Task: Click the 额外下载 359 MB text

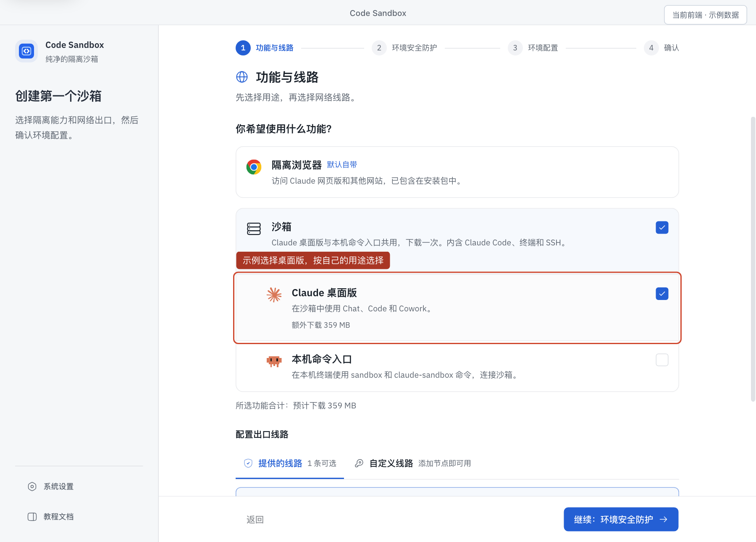Action: point(321,325)
